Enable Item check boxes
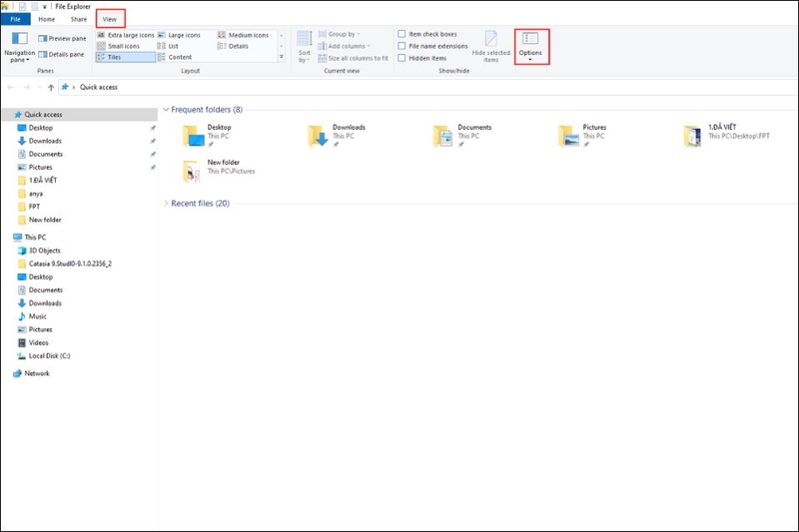799x532 pixels. point(401,34)
